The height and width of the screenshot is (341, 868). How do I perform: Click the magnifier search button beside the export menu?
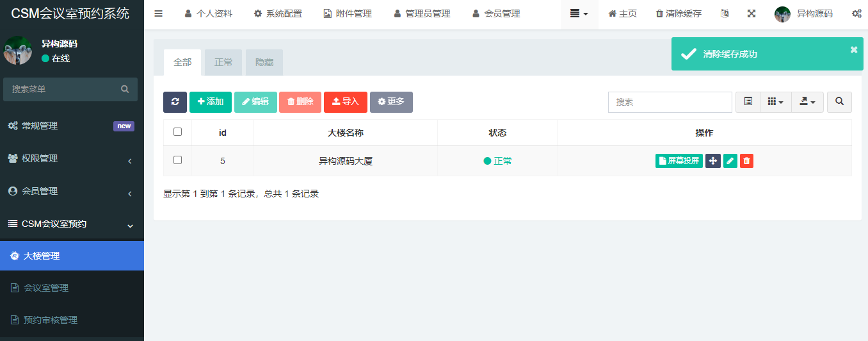[839, 102]
